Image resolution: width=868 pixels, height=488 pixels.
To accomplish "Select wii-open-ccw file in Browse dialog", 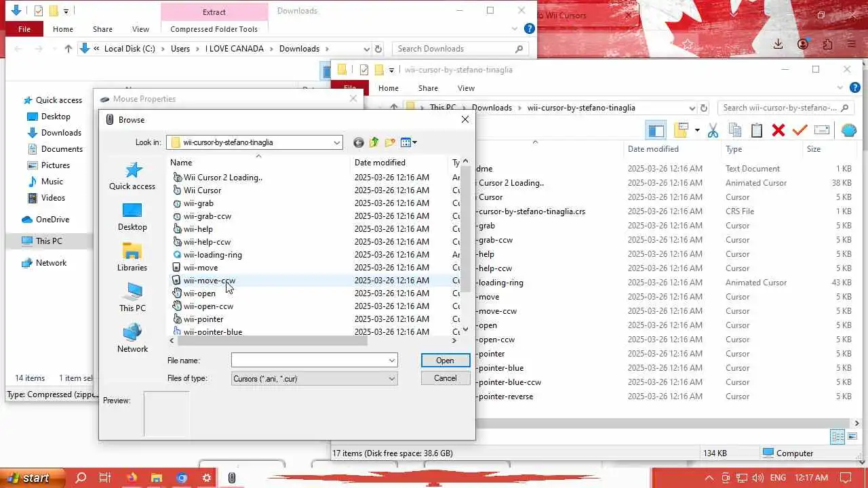I will point(203,306).
